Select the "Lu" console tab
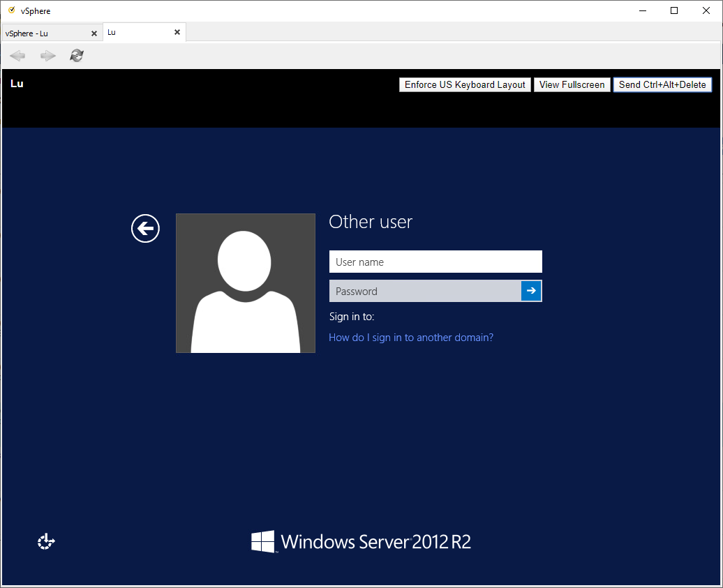This screenshot has width=723, height=588. 136,33
